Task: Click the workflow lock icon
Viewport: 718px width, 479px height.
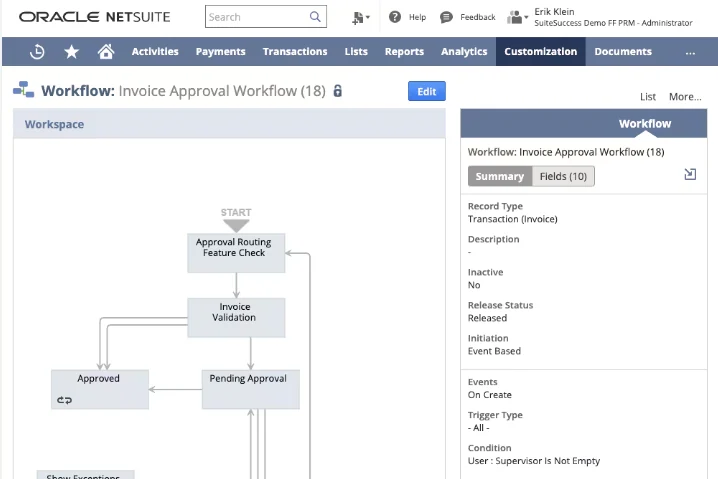Action: (337, 91)
